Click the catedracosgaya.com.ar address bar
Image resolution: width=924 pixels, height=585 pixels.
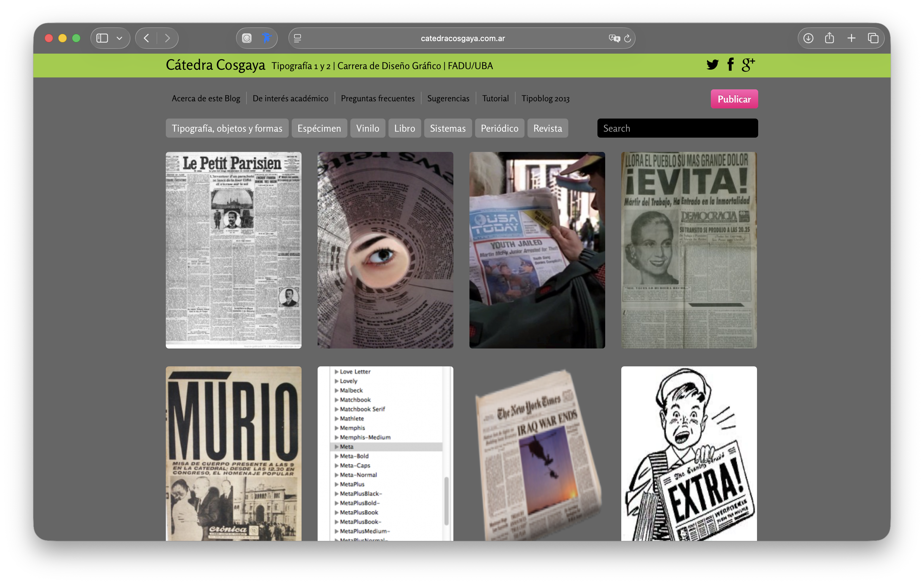click(x=462, y=38)
